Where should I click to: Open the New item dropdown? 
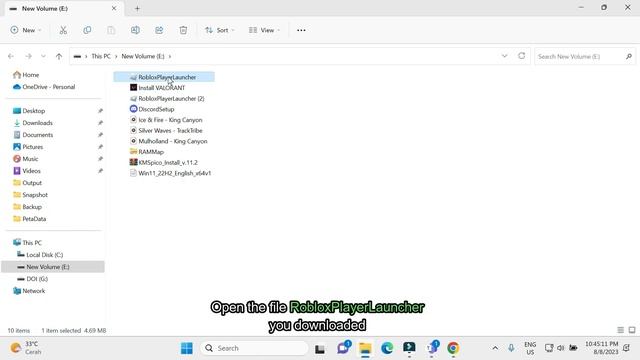(26, 30)
